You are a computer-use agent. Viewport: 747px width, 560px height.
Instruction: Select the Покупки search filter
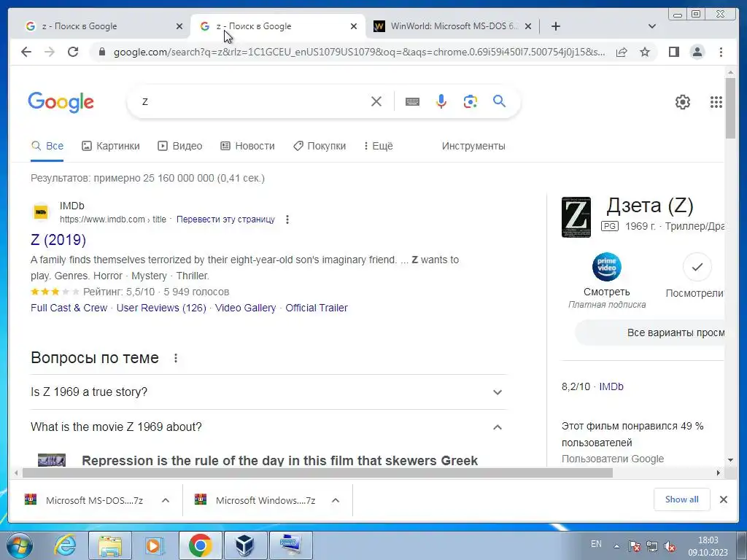coord(320,146)
